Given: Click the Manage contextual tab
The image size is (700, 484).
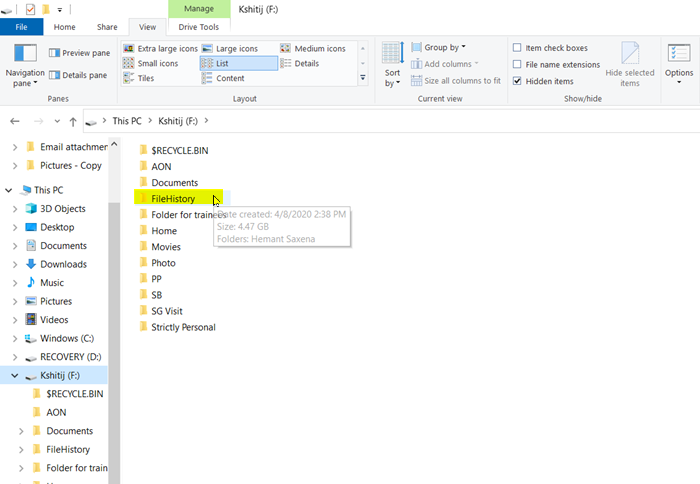Looking at the screenshot, I should pyautogui.click(x=199, y=9).
